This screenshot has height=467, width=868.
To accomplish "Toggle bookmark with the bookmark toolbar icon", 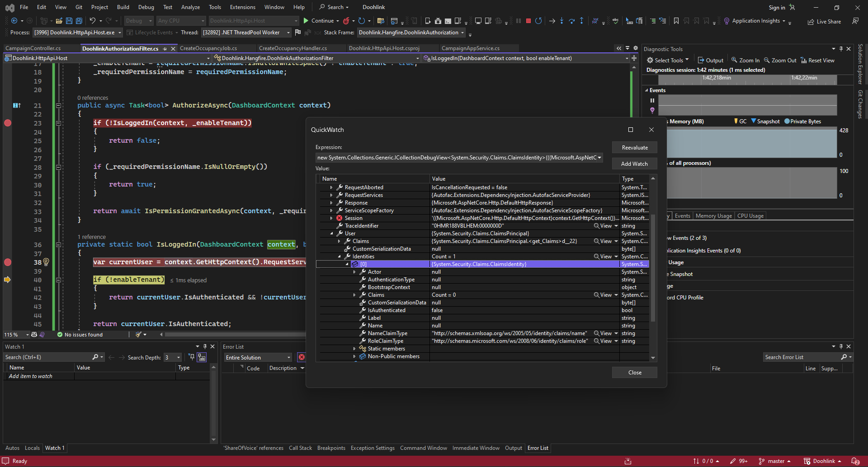I will (x=676, y=21).
